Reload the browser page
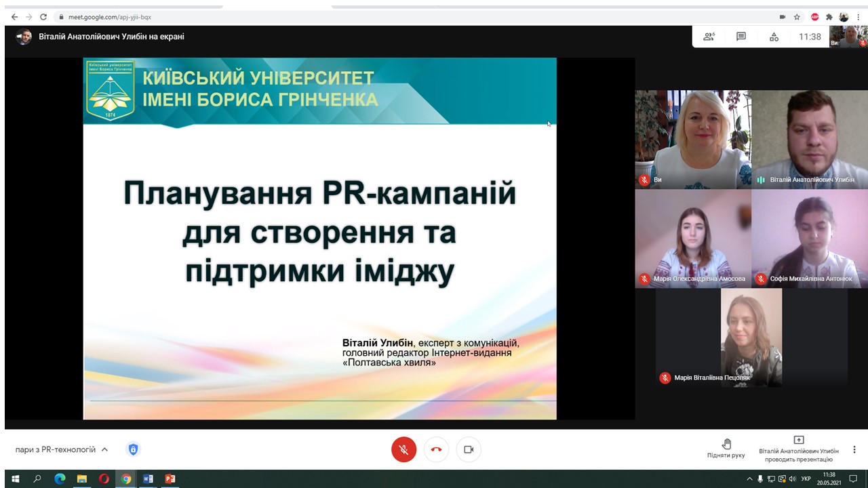868x488 pixels. pos(43,17)
